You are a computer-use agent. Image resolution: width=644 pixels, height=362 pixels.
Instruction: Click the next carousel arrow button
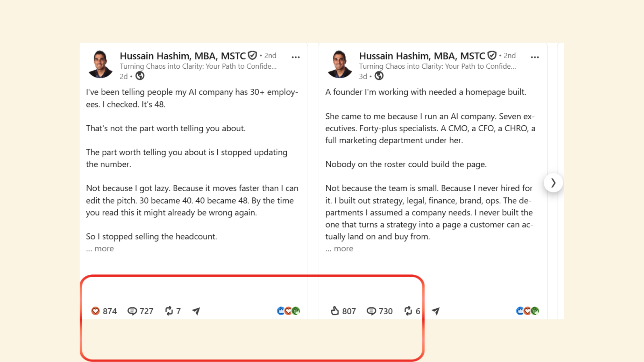(553, 183)
